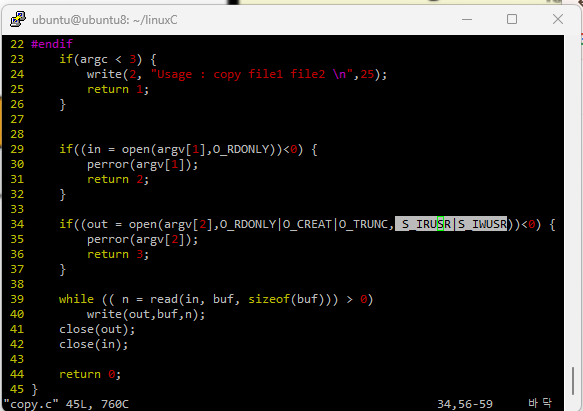Click 'return 2;' on line 31
The width and height of the screenshot is (583, 411).
pyautogui.click(x=118, y=179)
